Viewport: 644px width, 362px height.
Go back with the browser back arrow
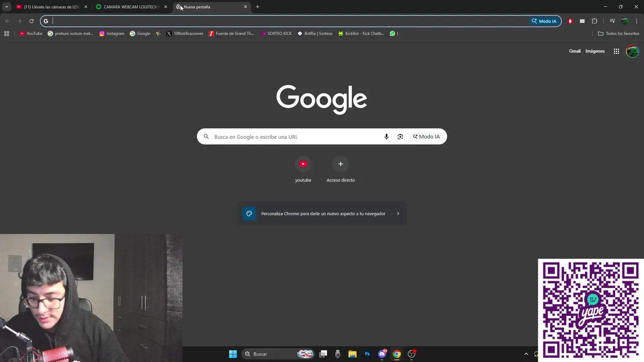(7, 21)
